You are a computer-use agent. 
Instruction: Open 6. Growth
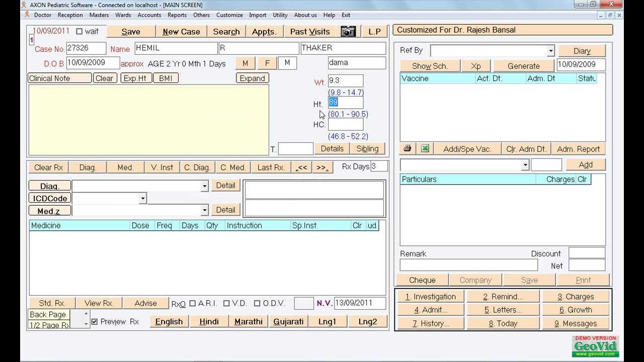pyautogui.click(x=576, y=310)
